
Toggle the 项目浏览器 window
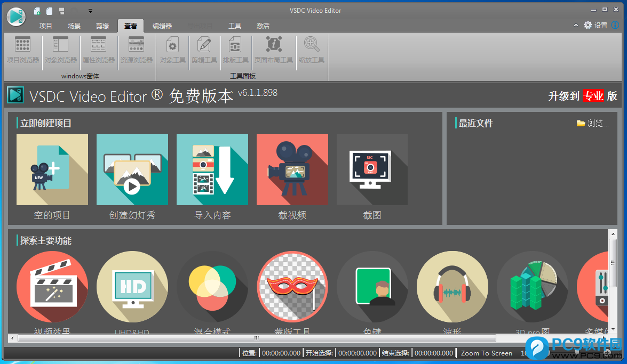point(23,50)
